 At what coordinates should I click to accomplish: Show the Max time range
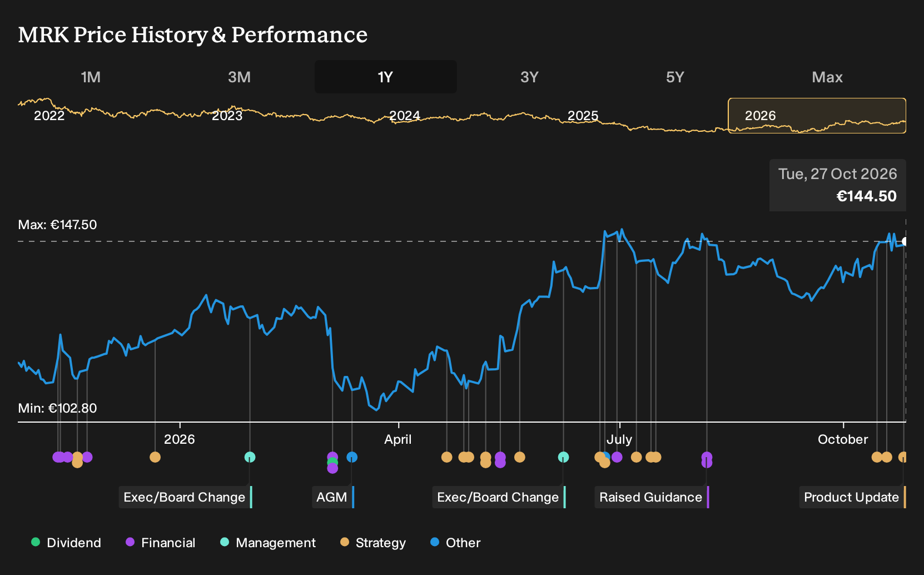tap(827, 77)
